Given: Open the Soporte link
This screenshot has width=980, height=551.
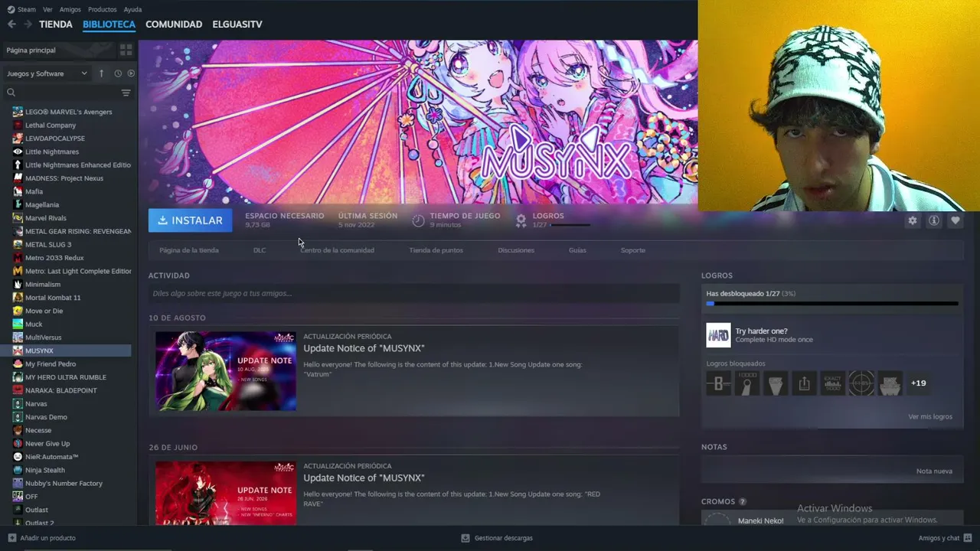Looking at the screenshot, I should (x=633, y=250).
